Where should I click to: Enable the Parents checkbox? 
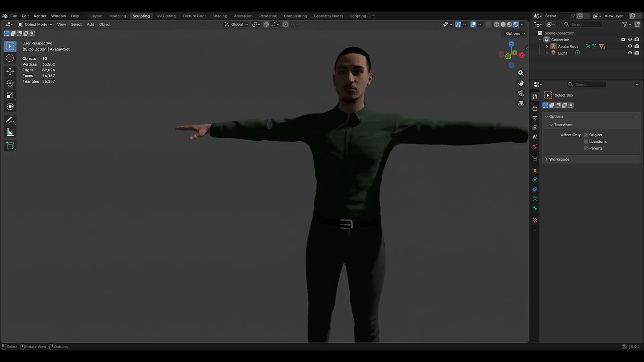coord(586,148)
